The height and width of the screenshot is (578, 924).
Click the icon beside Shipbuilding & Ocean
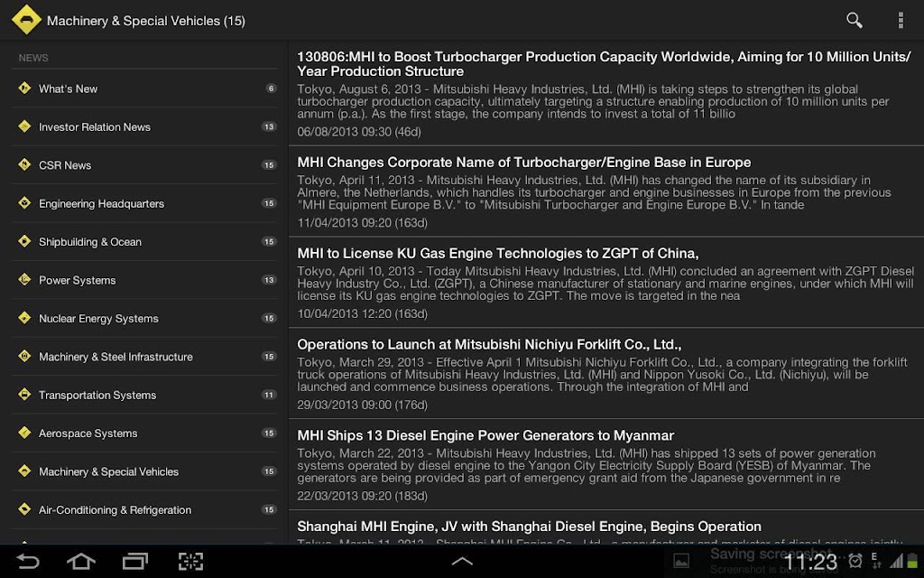pyautogui.click(x=24, y=241)
